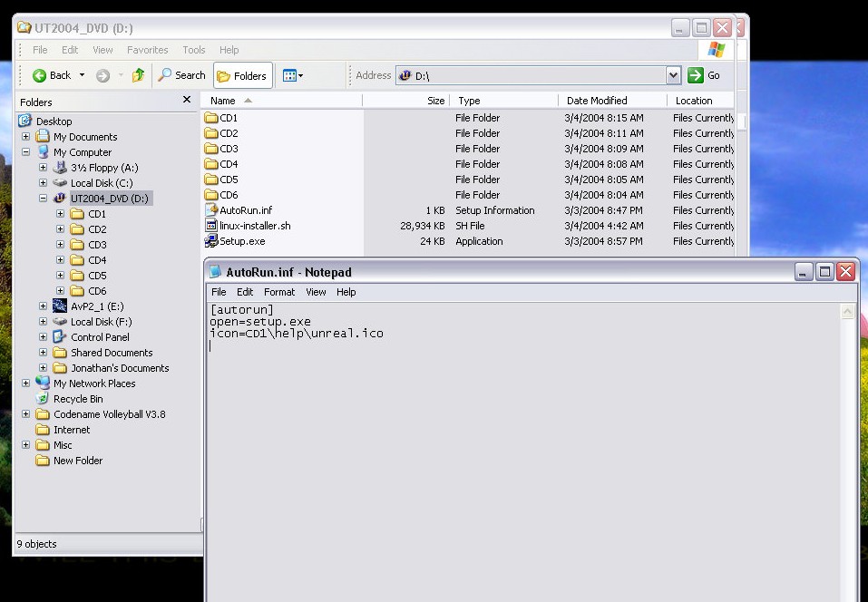The height and width of the screenshot is (602, 868).
Task: Select Desktop in the folder tree
Action: pyautogui.click(x=54, y=121)
